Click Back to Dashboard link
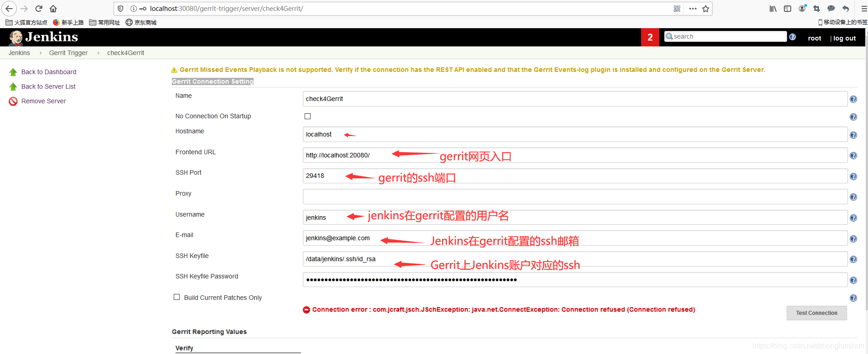Viewport: 868px width, 354px height. (x=49, y=72)
